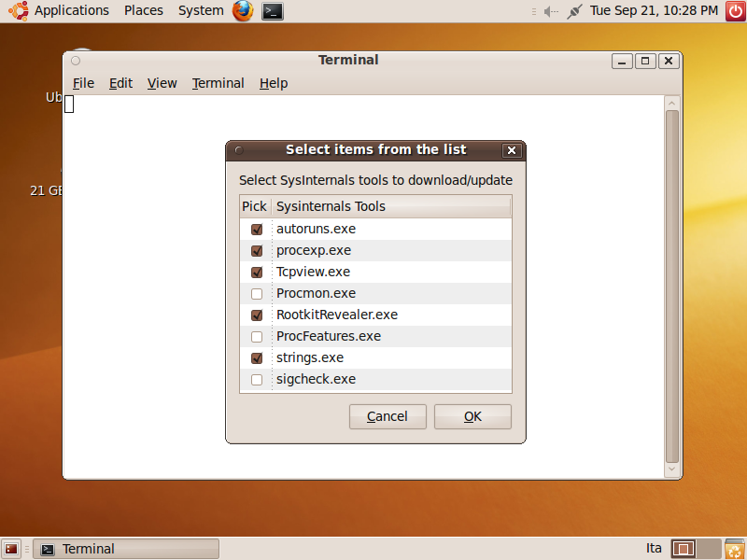The height and width of the screenshot is (560, 747).
Task: Check the Procmon.exe checkbox
Action: click(257, 294)
